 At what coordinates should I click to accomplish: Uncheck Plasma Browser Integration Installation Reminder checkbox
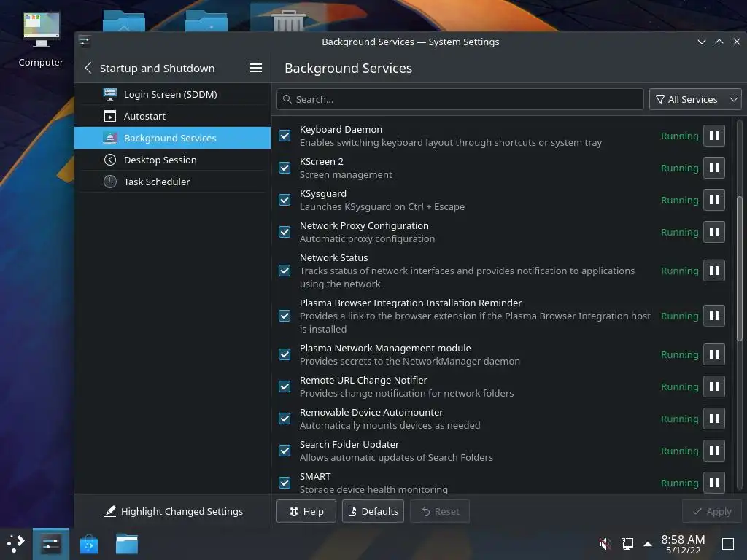(x=285, y=316)
